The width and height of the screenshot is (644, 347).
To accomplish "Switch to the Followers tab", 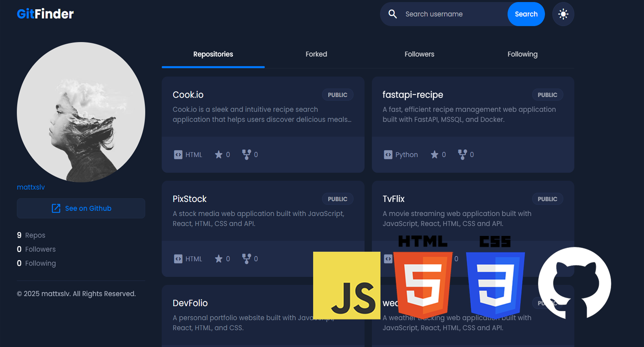I will click(x=419, y=54).
